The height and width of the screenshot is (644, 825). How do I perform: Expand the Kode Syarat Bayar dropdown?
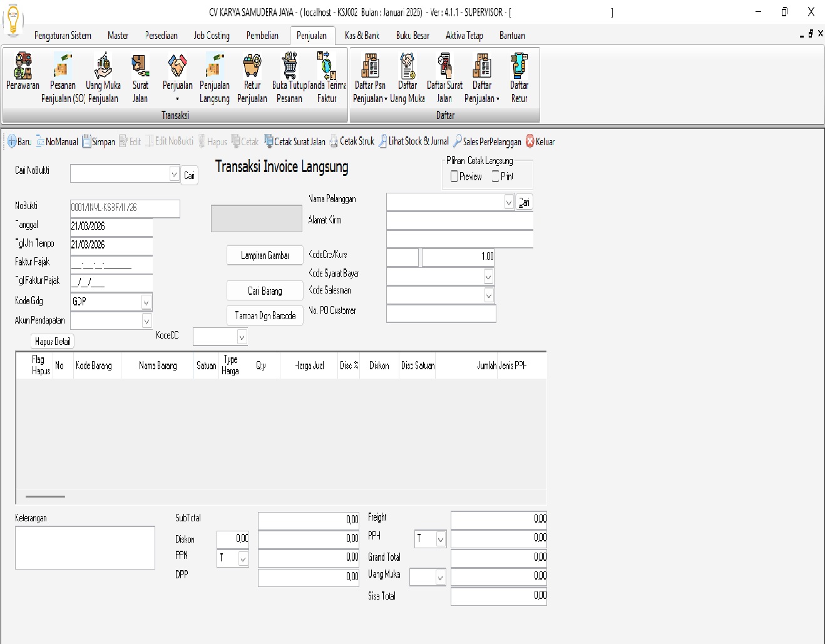(488, 276)
